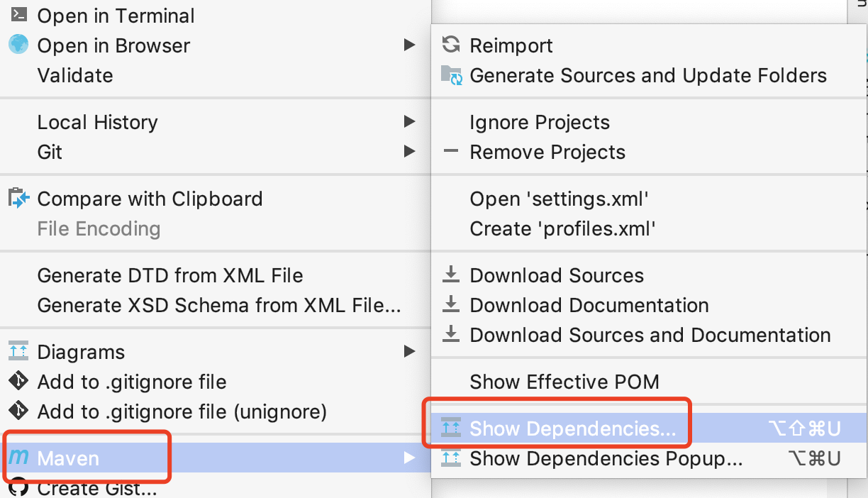This screenshot has height=498, width=868.
Task: Expand the Local History submenu arrow
Action: click(x=411, y=121)
